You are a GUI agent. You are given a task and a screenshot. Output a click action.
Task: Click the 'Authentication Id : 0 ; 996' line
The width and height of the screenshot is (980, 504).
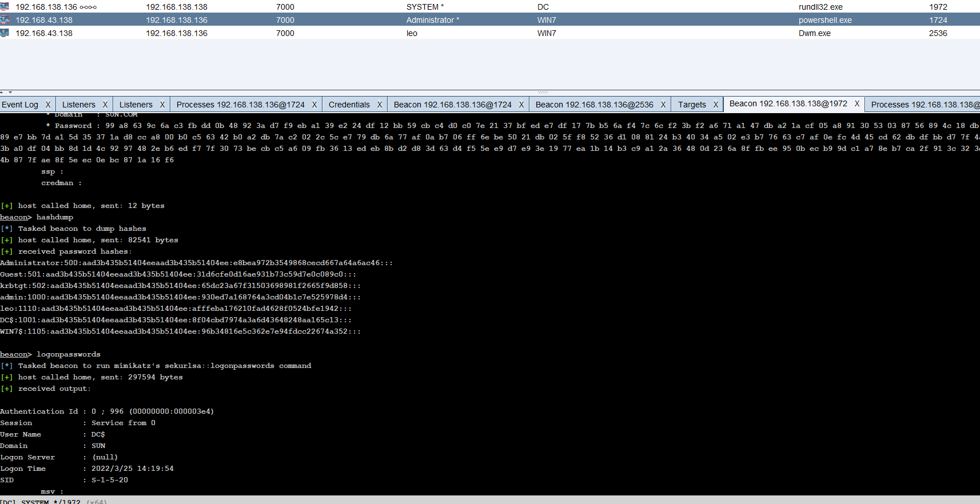click(107, 411)
